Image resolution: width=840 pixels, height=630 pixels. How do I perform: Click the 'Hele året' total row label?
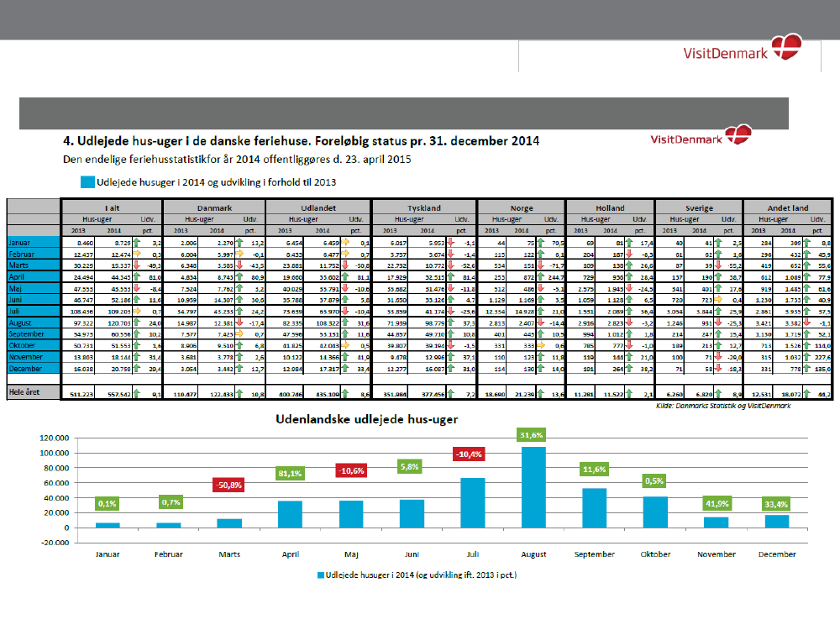coord(34,392)
